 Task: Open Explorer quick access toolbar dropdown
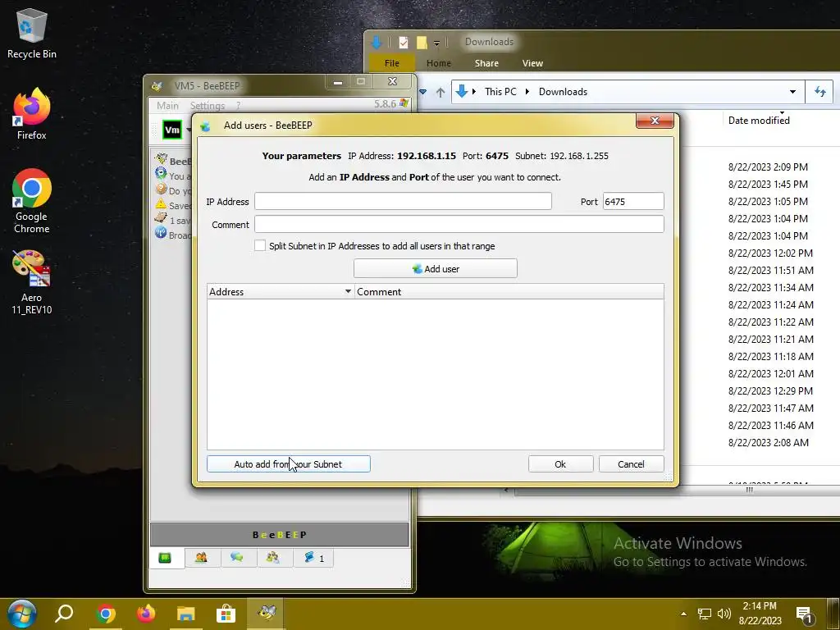[x=436, y=43]
